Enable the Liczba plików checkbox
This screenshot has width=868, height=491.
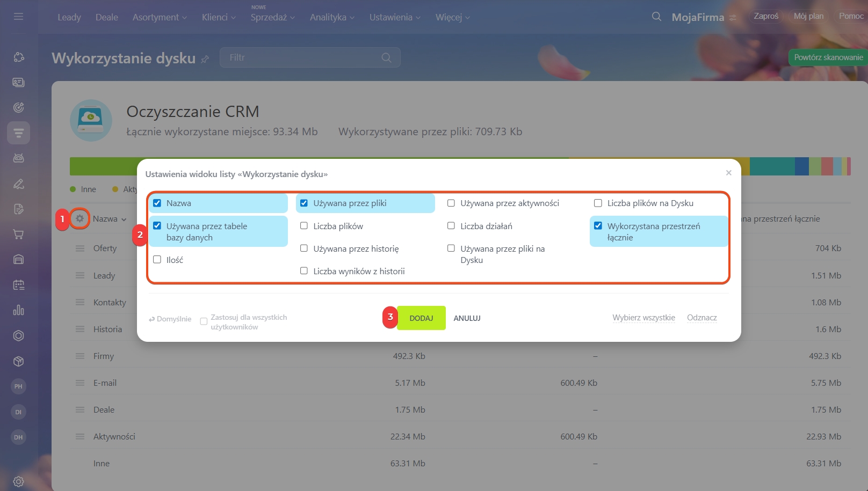click(x=304, y=226)
